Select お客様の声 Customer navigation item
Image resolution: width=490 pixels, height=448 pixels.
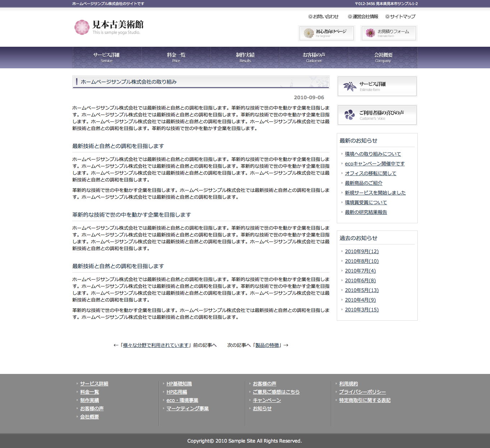pyautogui.click(x=314, y=58)
